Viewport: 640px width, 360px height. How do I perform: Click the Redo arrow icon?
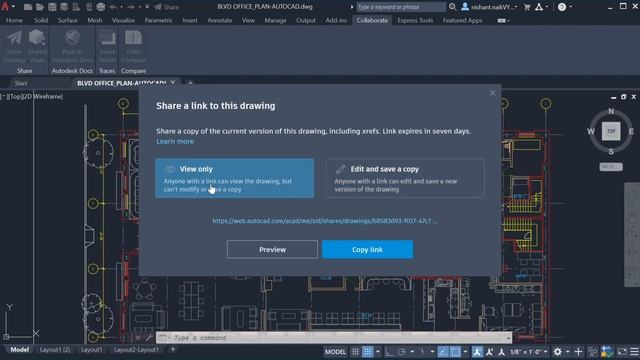[131, 7]
